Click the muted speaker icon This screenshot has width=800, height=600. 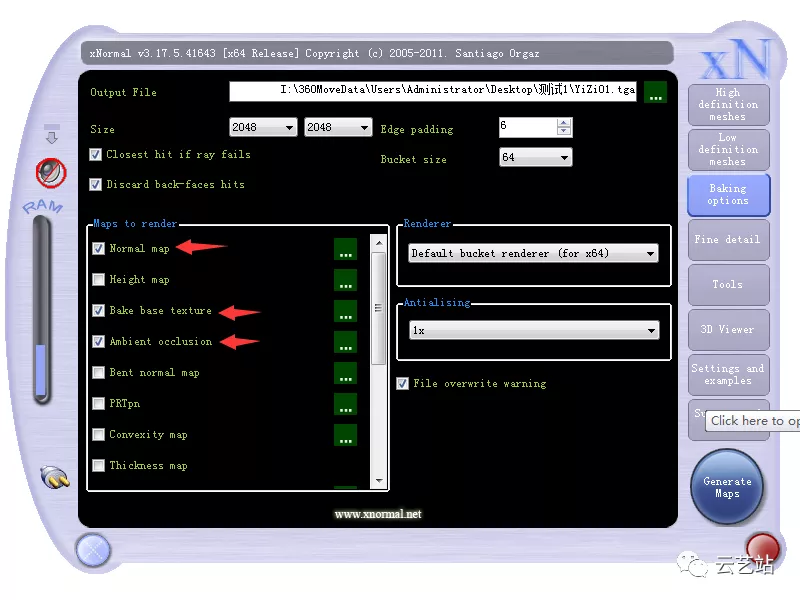click(50, 173)
